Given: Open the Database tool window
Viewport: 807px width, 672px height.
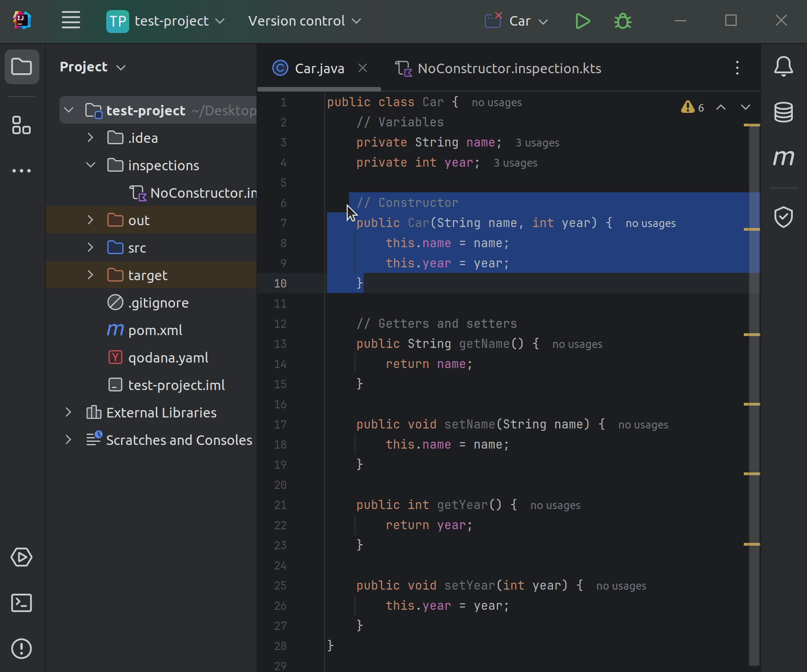Looking at the screenshot, I should (x=784, y=113).
